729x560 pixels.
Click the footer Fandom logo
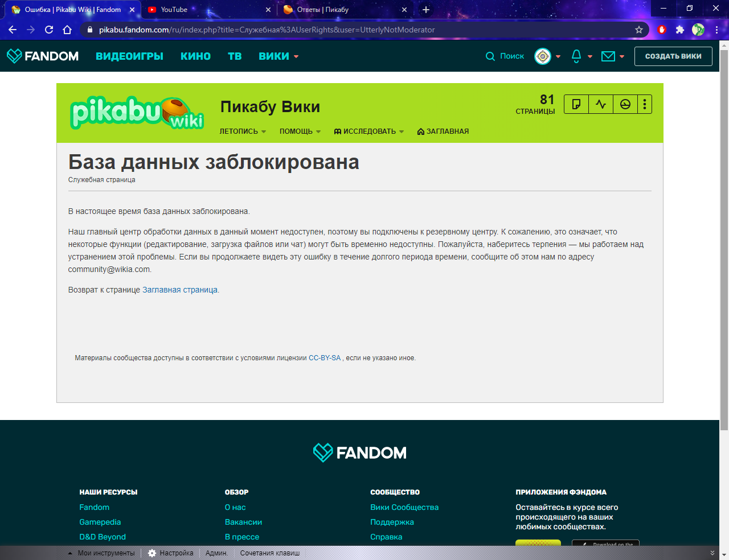pyautogui.click(x=360, y=453)
